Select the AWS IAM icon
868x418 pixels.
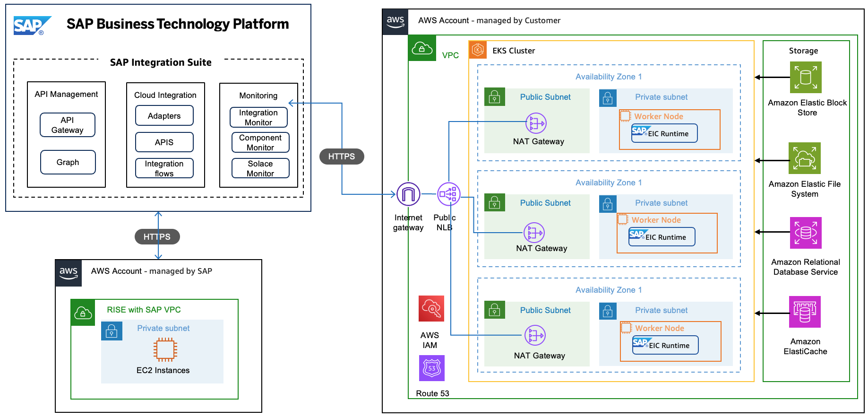[x=431, y=309]
